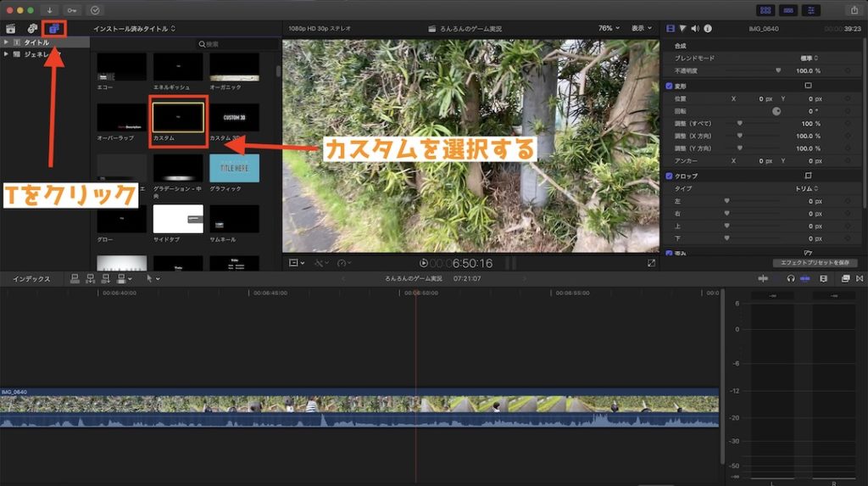868x486 pixels.
Task: Open the retime speedometer dropdown
Action: coord(344,263)
